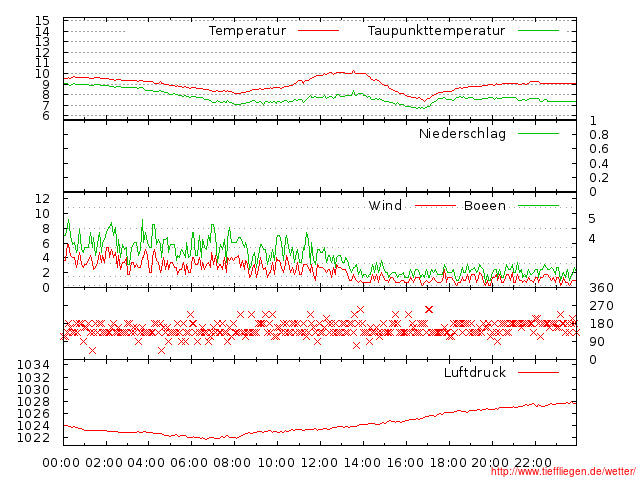This screenshot has height=480, width=640.
Task: Select the 'Taupunkttemperatur' legend label
Action: click(436, 31)
